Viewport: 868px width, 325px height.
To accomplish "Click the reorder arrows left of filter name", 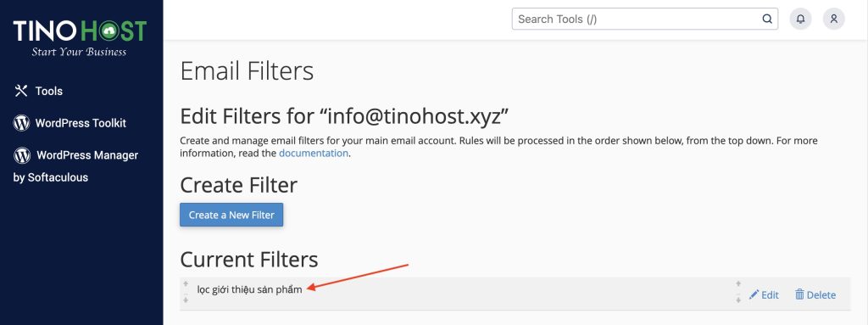I will click(186, 292).
